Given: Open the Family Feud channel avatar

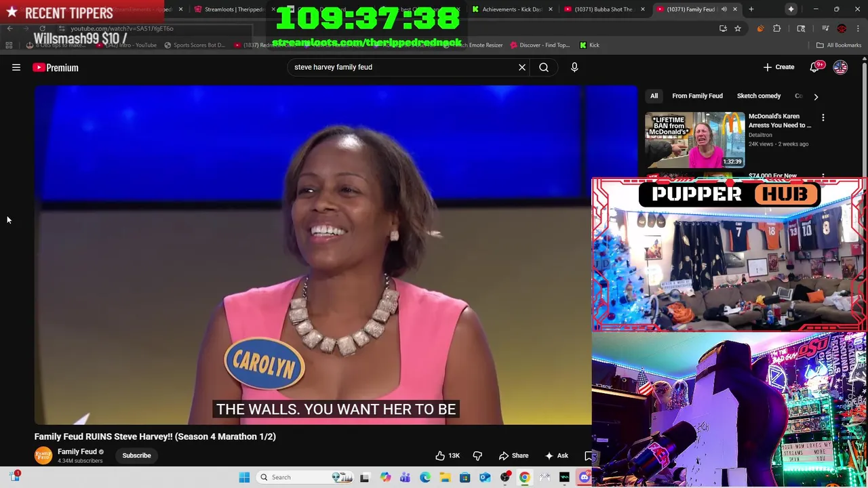Looking at the screenshot, I should (43, 455).
